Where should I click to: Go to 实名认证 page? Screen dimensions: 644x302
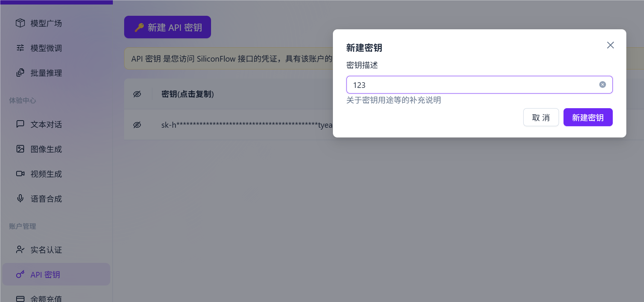[56, 250]
